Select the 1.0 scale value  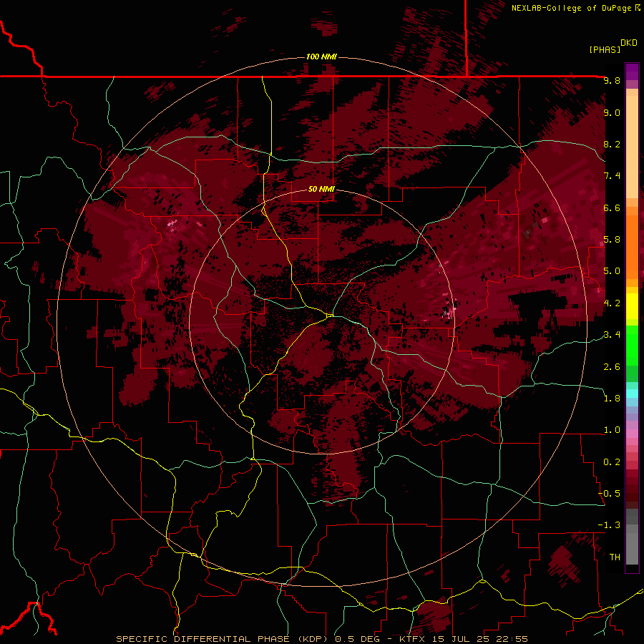tap(612, 430)
